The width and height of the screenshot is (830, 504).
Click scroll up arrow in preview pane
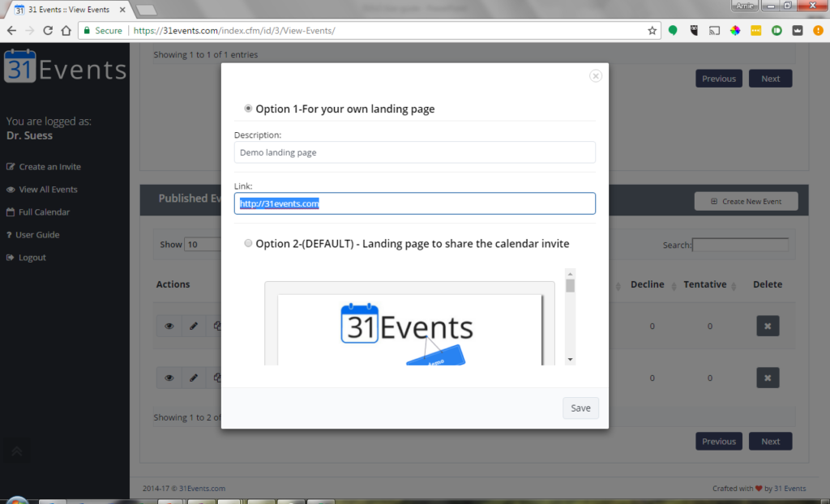click(x=570, y=274)
